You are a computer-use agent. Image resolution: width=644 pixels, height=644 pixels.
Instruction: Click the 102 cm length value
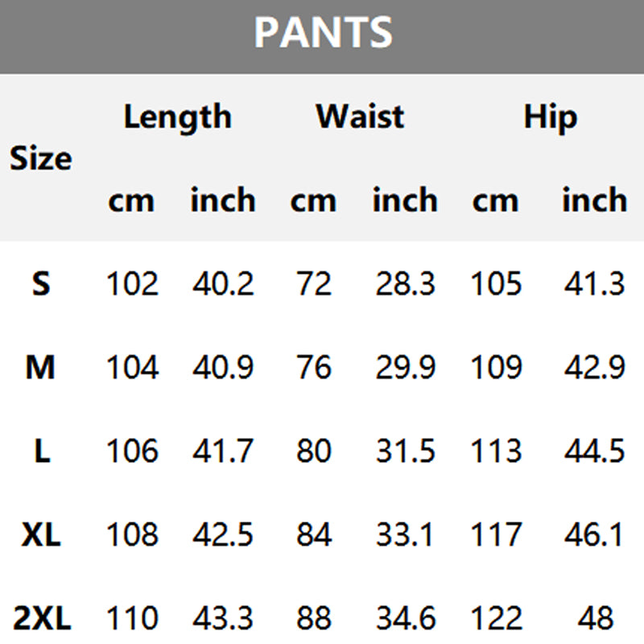tap(133, 284)
